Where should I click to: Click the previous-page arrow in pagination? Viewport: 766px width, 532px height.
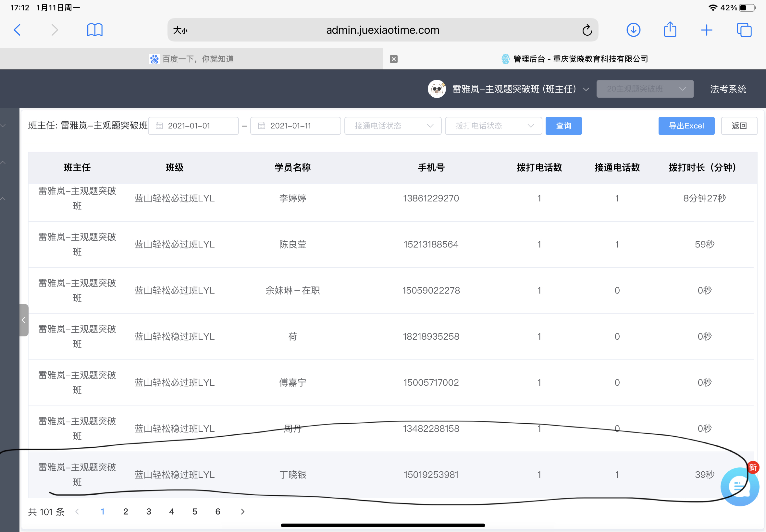tap(77, 511)
